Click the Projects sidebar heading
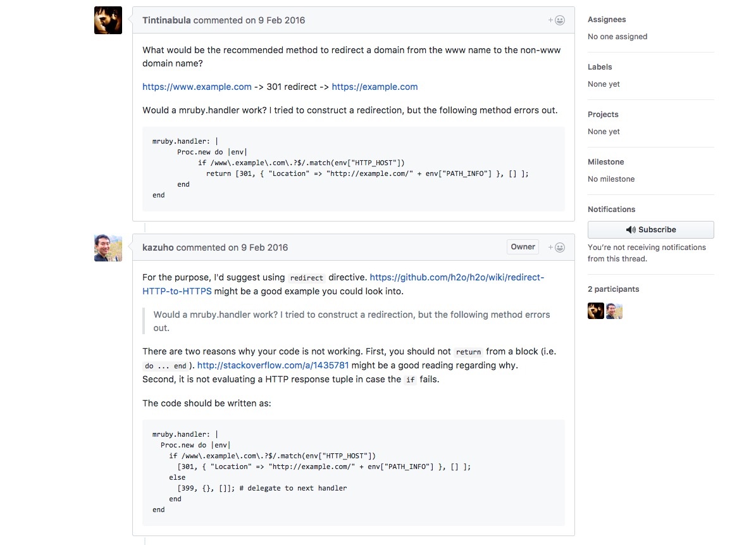The width and height of the screenshot is (756, 545). pyautogui.click(x=603, y=115)
